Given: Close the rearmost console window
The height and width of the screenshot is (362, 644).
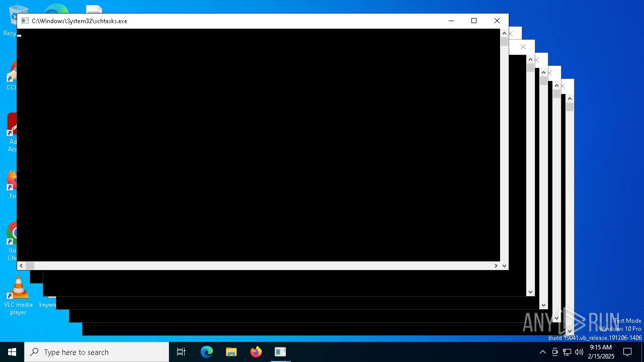Looking at the screenshot, I should click(x=563, y=86).
